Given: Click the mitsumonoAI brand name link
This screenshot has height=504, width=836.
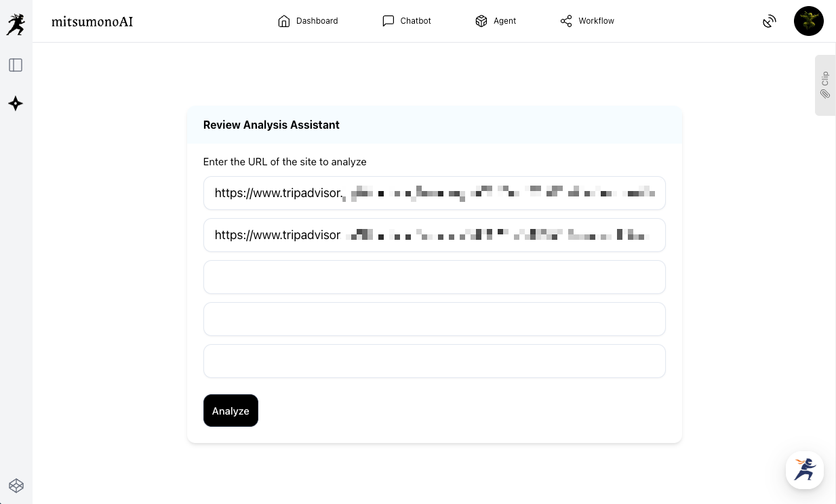Looking at the screenshot, I should click(x=92, y=22).
